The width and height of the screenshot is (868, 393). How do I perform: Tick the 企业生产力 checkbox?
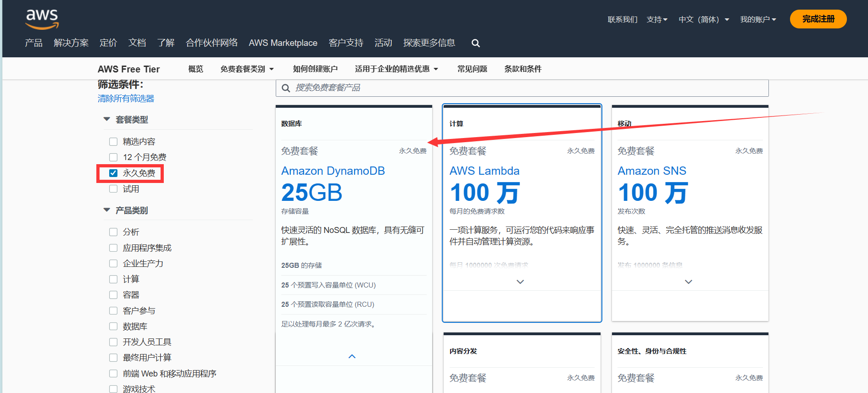click(x=113, y=264)
